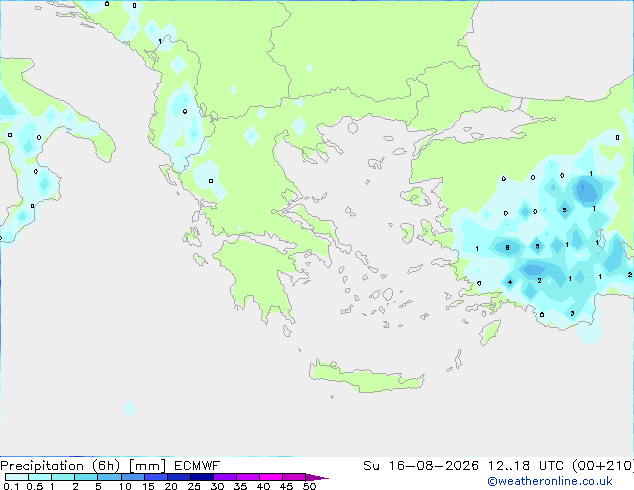The image size is (634, 490).
Task: Click the '3' value near Turkey's south coast
Action: 572,313
